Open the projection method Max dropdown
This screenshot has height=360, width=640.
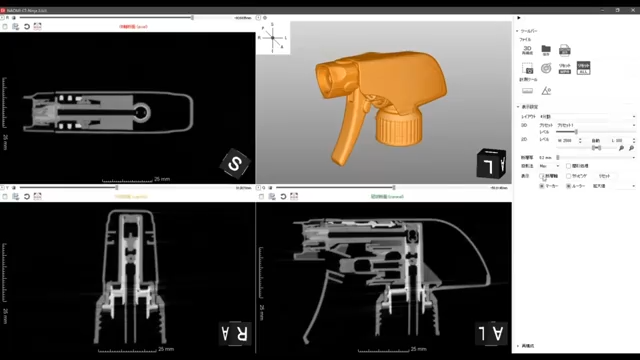(549, 166)
